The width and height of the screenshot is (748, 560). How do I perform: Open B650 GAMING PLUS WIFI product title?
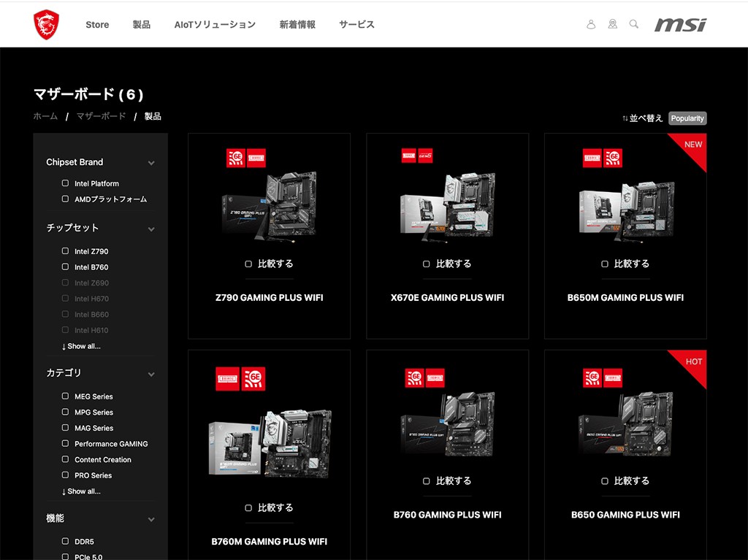625,515
